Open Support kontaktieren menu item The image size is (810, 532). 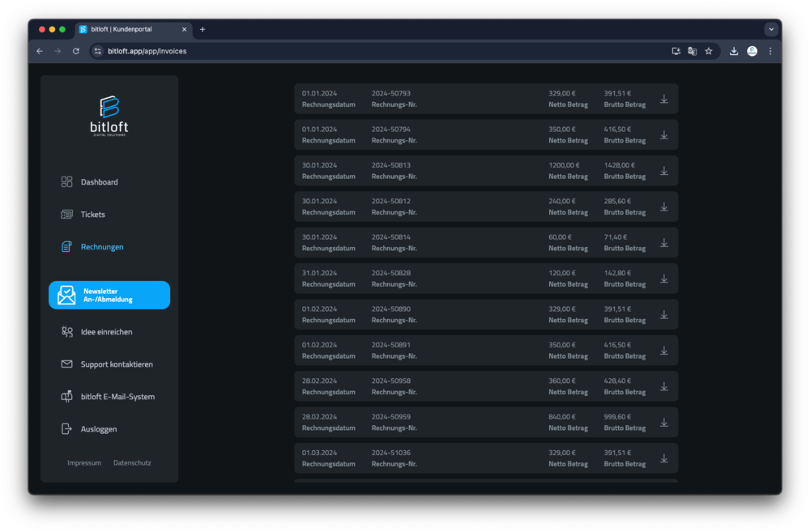117,364
